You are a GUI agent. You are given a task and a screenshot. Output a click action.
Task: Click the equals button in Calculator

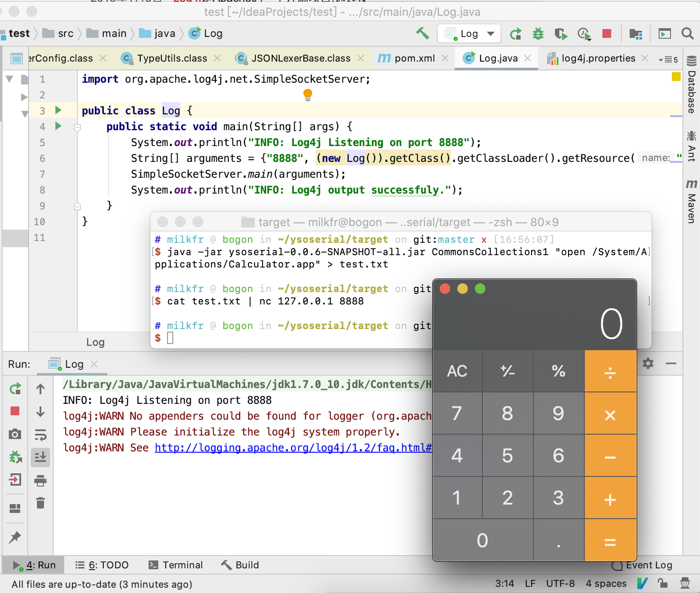tap(610, 540)
